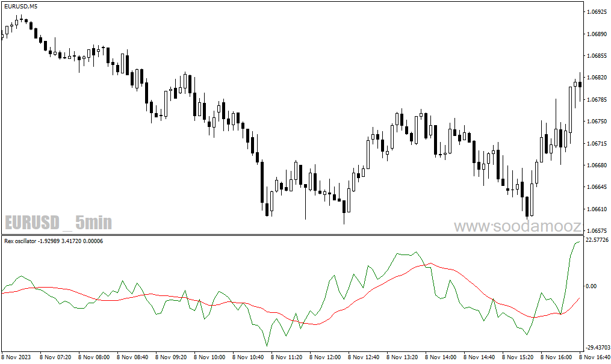Click the 1.06610 price axis label

coord(597,209)
